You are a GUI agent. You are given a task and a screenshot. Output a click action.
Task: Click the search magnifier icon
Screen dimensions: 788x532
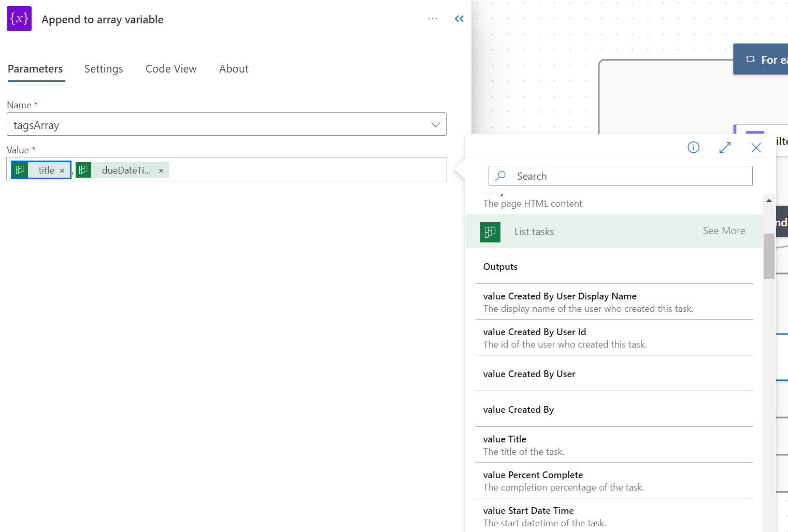tap(500, 176)
